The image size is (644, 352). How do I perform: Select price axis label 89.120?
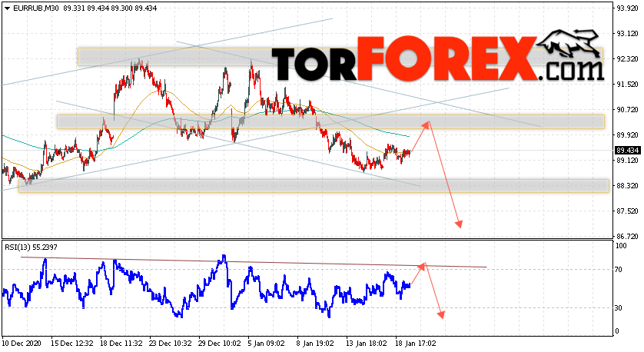tap(628, 160)
